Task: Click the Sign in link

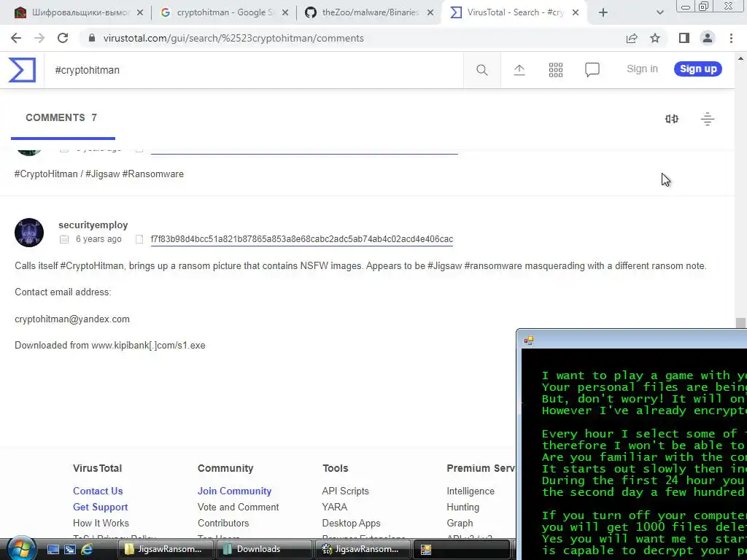Action: click(642, 69)
